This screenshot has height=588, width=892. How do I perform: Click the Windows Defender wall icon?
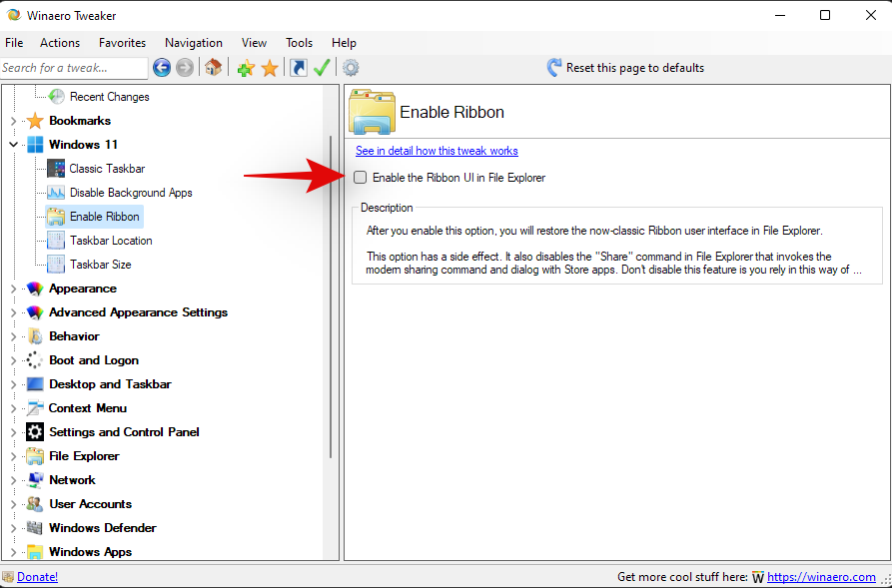pyautogui.click(x=35, y=528)
